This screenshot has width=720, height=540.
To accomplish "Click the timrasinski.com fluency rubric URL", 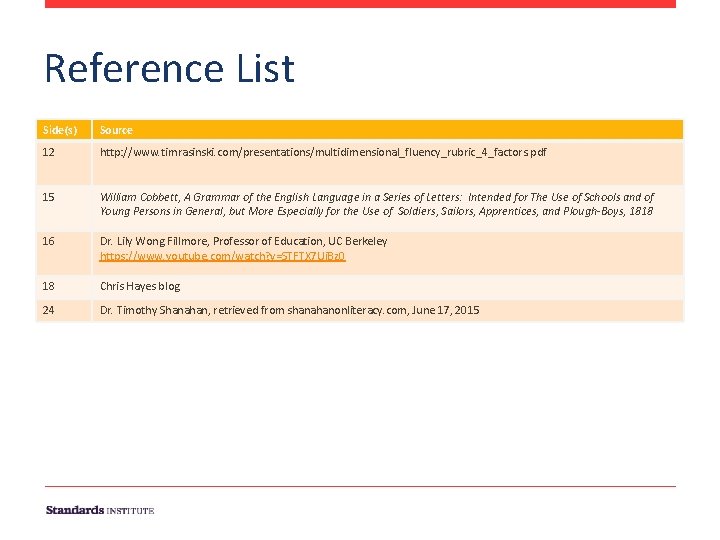I will (x=323, y=152).
